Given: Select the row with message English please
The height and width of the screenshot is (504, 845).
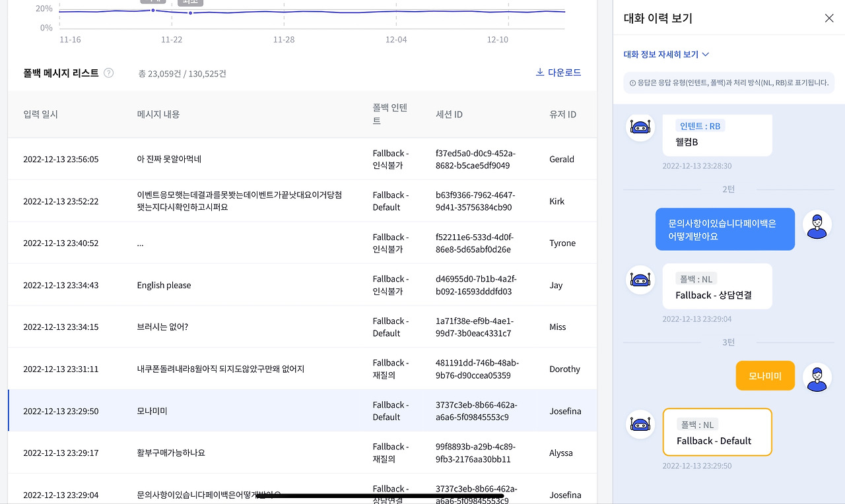Looking at the screenshot, I should pos(302,285).
